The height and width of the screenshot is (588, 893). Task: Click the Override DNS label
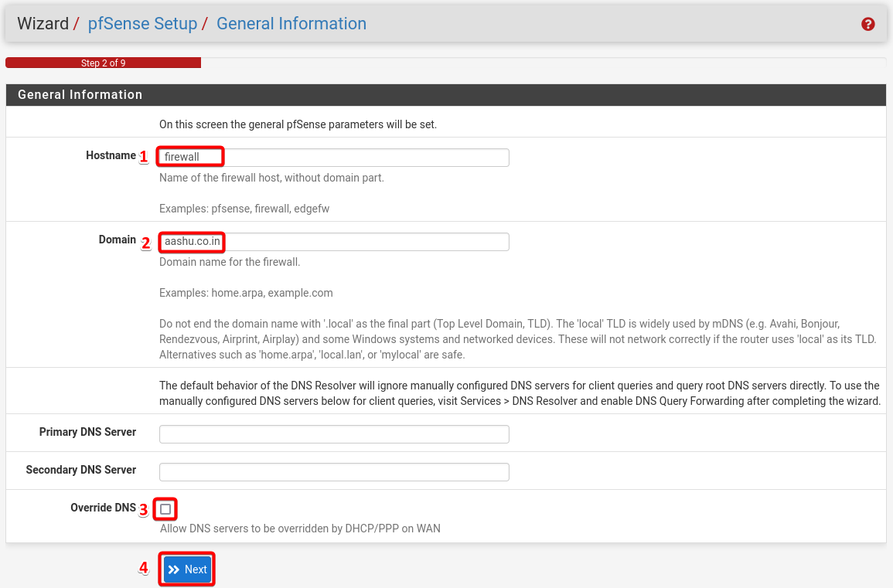(103, 508)
